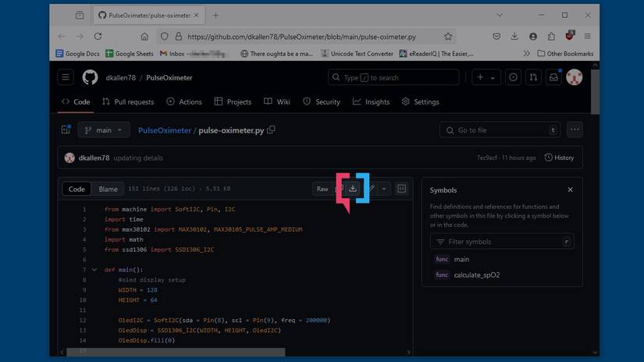Open the Firefox application menu
This screenshot has width=644, height=362.
pyautogui.click(x=588, y=37)
